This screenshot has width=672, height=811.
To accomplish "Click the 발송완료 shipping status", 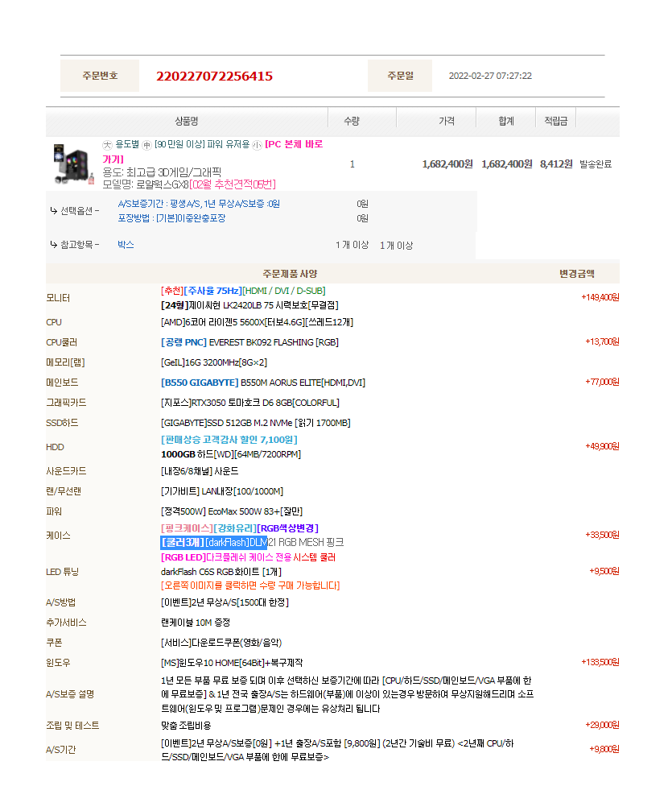I will pos(596,164).
